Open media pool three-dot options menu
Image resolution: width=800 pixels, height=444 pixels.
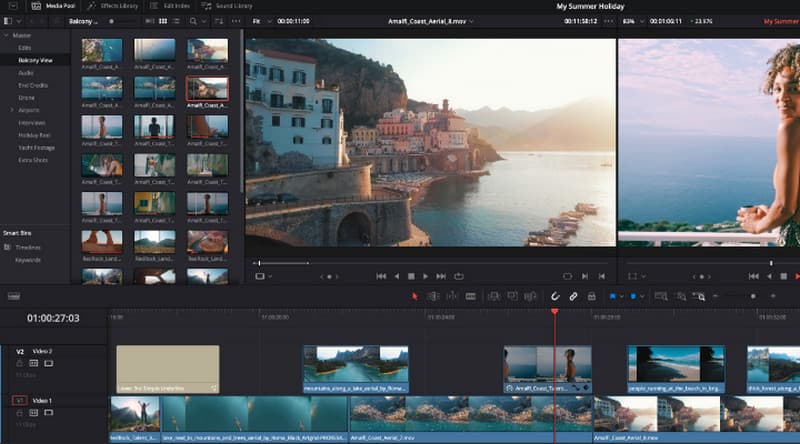tap(236, 21)
